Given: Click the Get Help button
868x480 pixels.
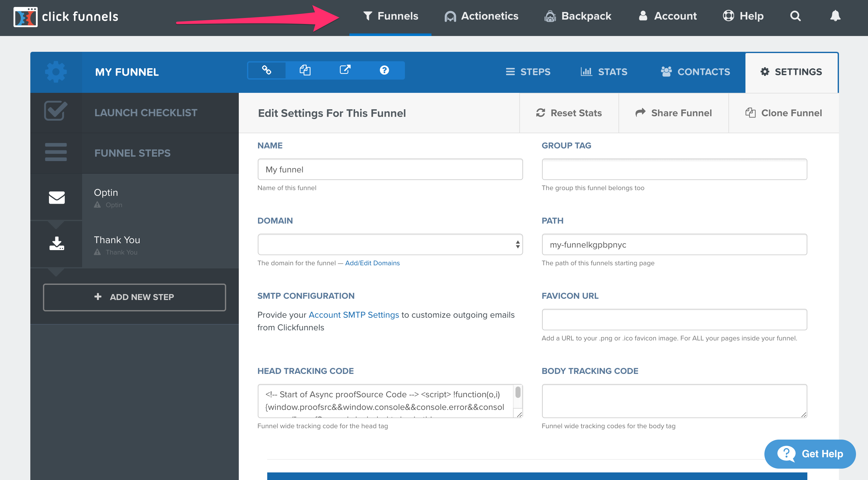Looking at the screenshot, I should 810,454.
